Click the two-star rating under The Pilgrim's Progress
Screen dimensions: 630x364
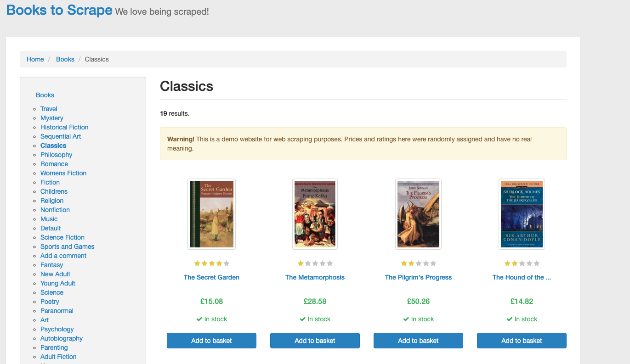click(x=418, y=263)
